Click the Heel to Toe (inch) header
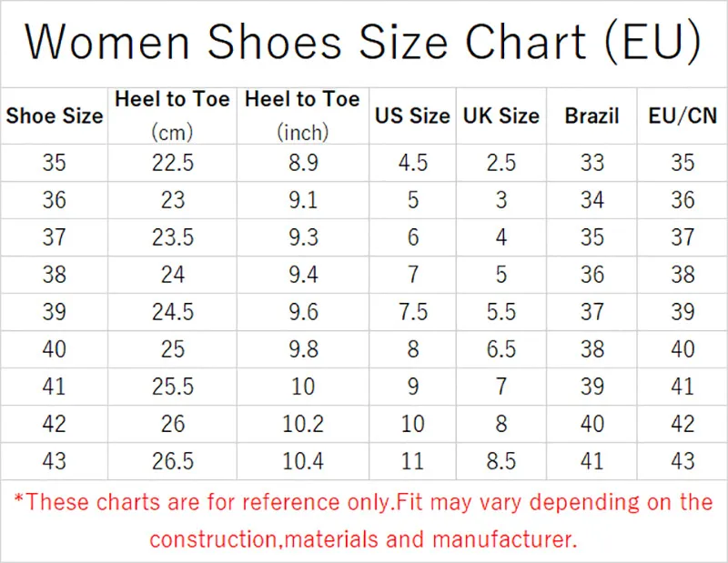 [x=302, y=116]
